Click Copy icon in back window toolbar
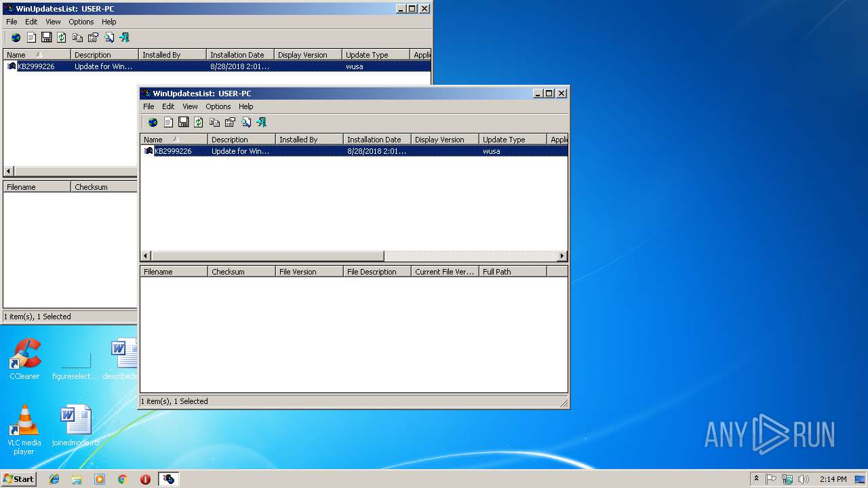Viewport: 868px width, 488px height. (x=77, y=38)
